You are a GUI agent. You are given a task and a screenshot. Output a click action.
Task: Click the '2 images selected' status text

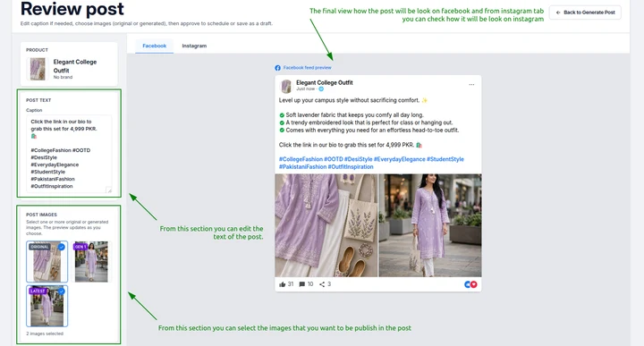[45, 333]
